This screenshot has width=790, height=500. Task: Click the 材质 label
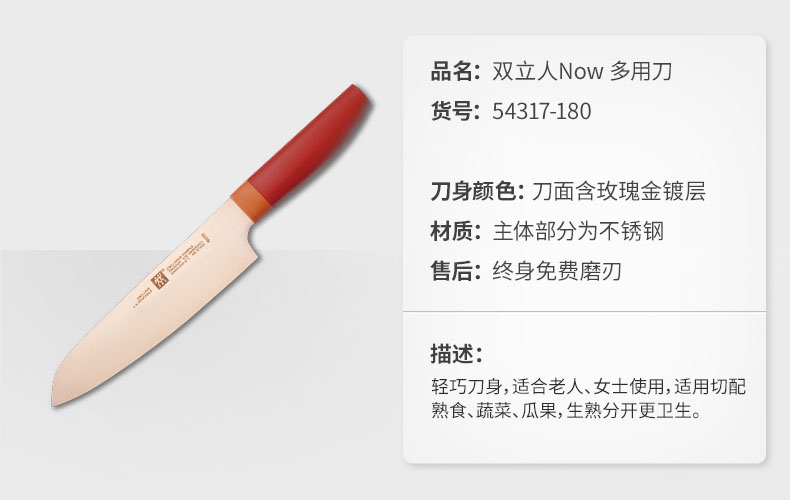[456, 231]
